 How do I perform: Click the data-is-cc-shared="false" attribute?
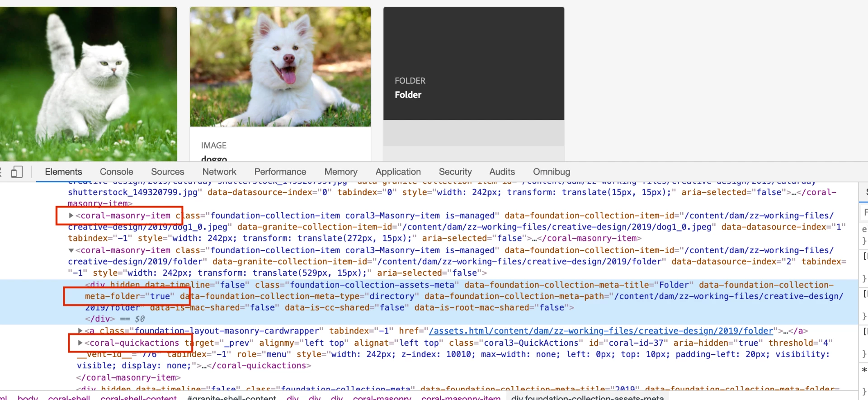347,308
